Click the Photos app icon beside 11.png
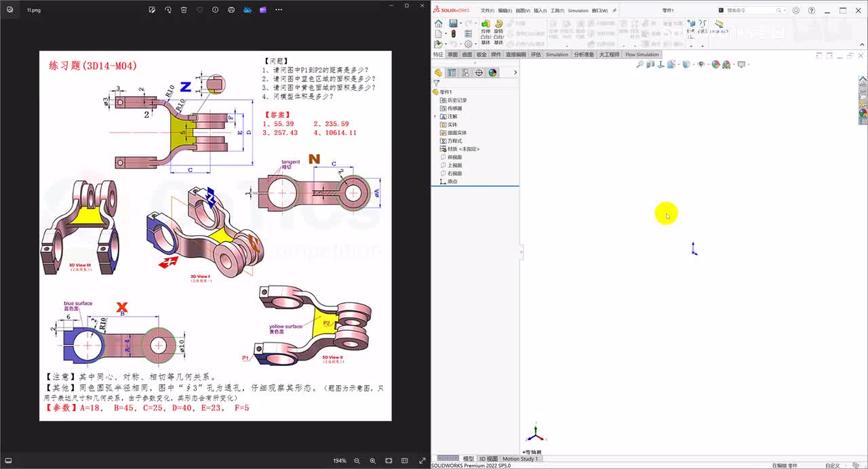The width and height of the screenshot is (868, 469). 9,10
